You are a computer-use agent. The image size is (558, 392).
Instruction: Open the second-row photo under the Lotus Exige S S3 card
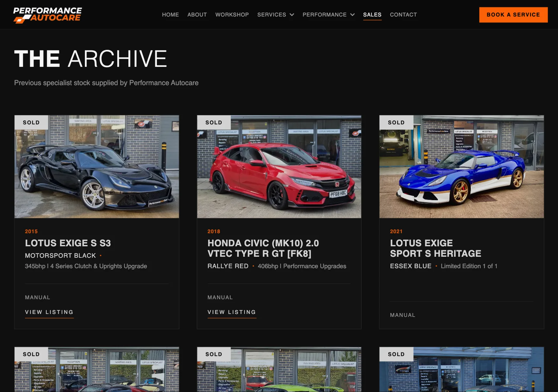(x=97, y=369)
